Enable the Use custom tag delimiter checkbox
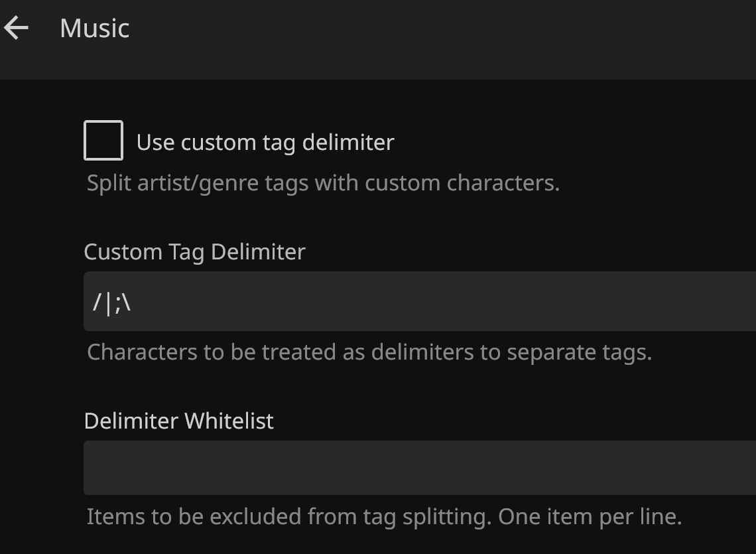756x554 pixels. (x=103, y=140)
